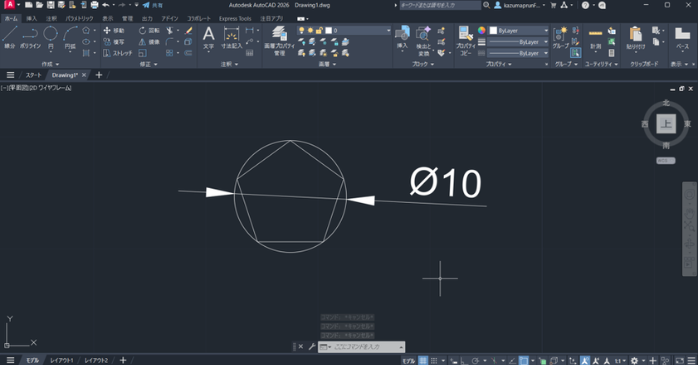Click the 共有 (Share) button
Screen dimensions: 698x365
pos(153,5)
